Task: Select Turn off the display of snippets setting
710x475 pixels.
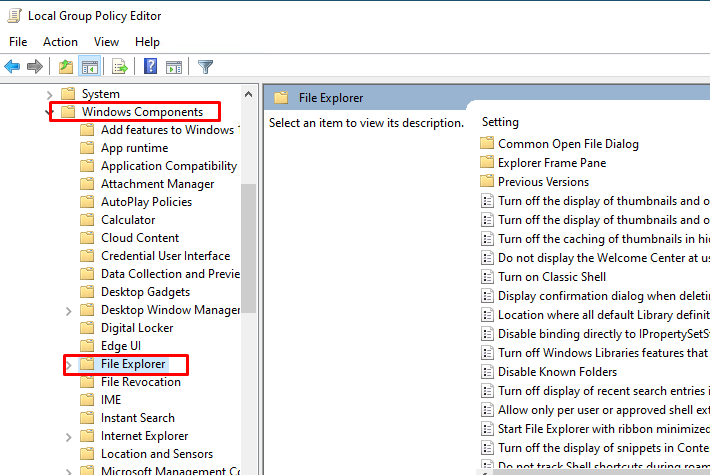Action: (604, 448)
